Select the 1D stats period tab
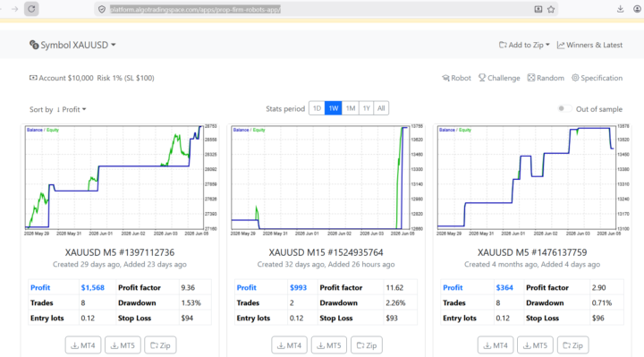The height and width of the screenshot is (357, 644). pyautogui.click(x=317, y=108)
